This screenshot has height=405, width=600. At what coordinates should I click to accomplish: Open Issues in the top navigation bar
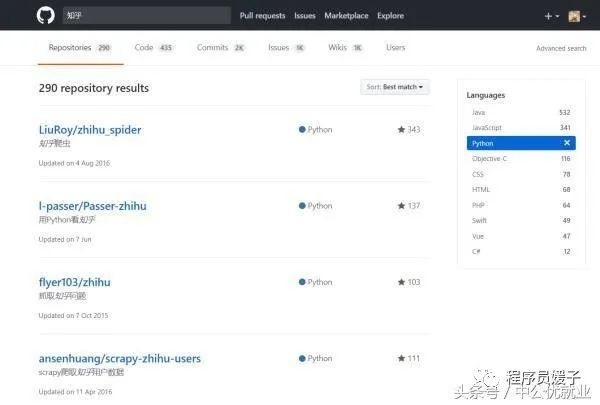tap(305, 16)
